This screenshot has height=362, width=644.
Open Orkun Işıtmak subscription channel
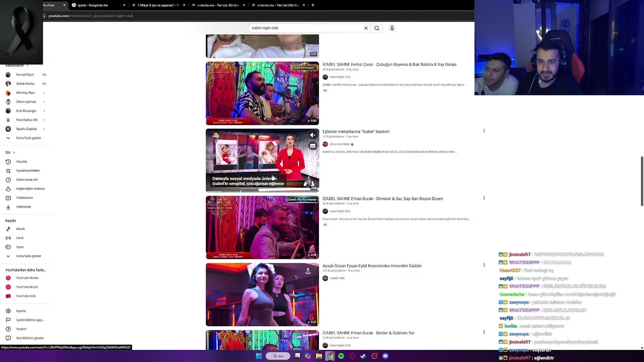(x=26, y=102)
